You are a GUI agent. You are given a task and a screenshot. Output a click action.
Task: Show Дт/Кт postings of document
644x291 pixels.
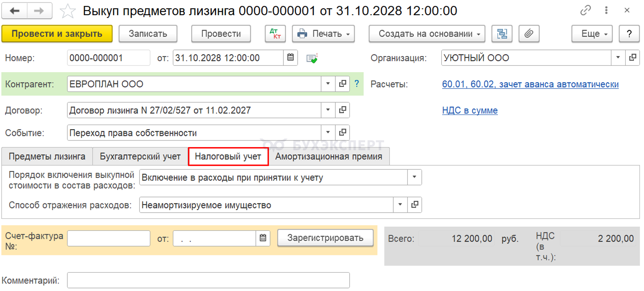point(275,34)
